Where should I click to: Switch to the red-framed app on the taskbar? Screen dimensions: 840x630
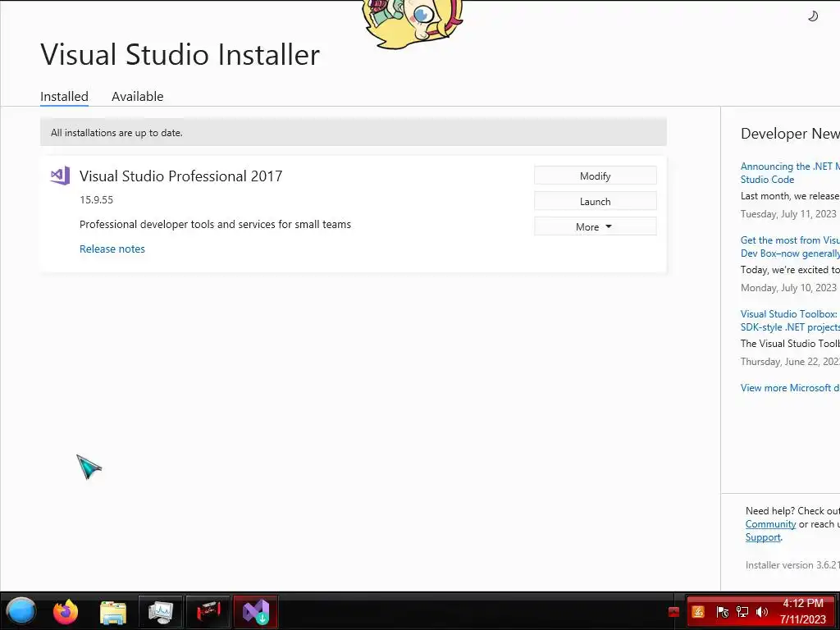pos(208,612)
